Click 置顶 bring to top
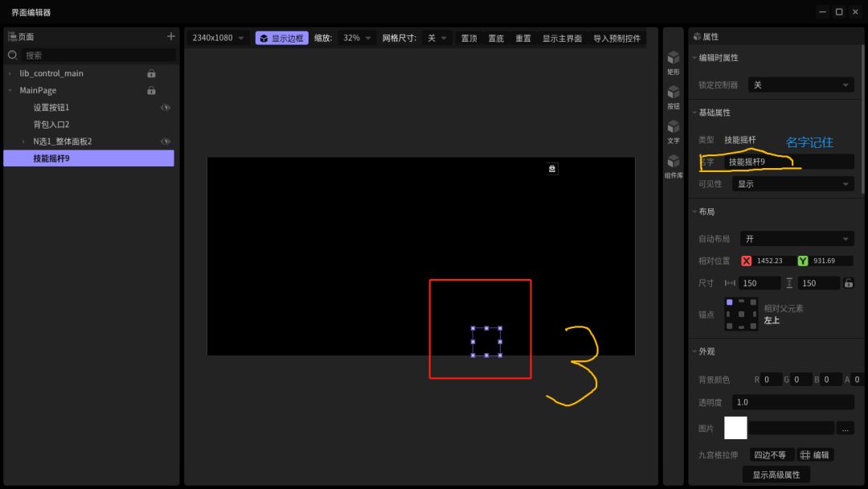The width and height of the screenshot is (868, 489). pyautogui.click(x=469, y=39)
